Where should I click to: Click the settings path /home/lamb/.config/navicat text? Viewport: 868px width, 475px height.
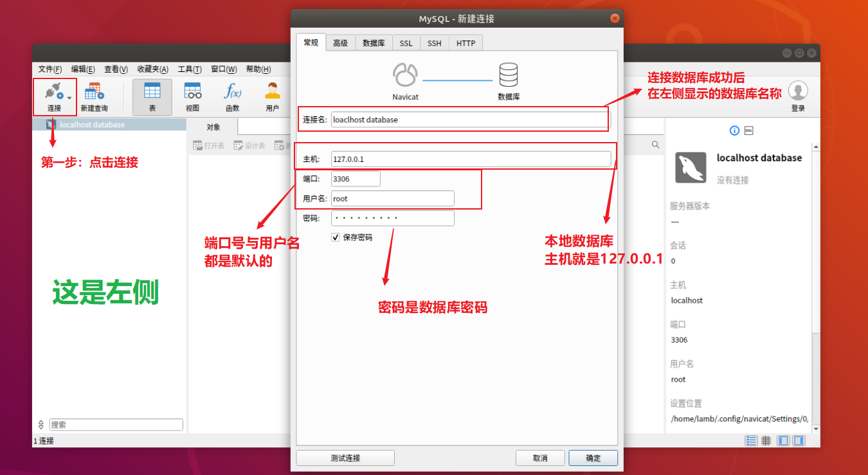739,419
